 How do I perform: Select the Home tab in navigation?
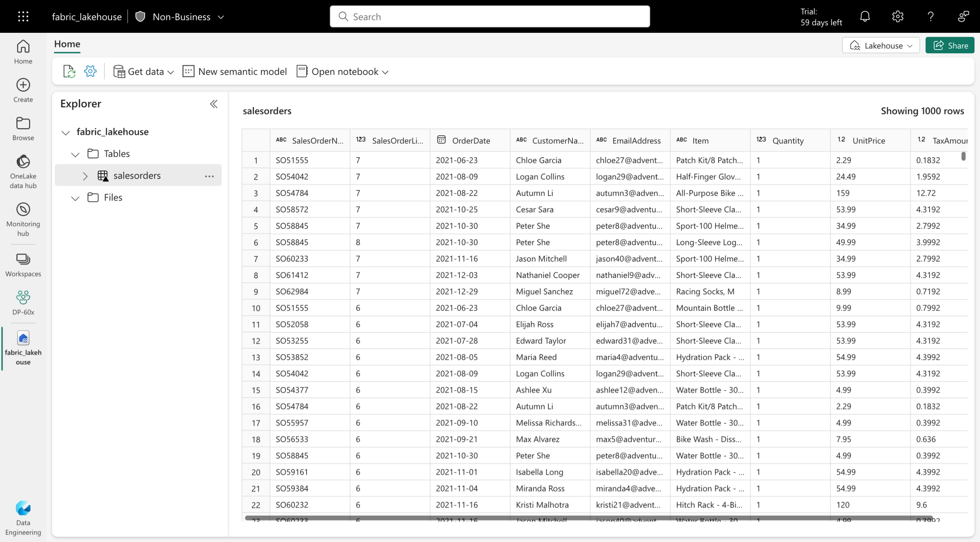[x=67, y=43]
